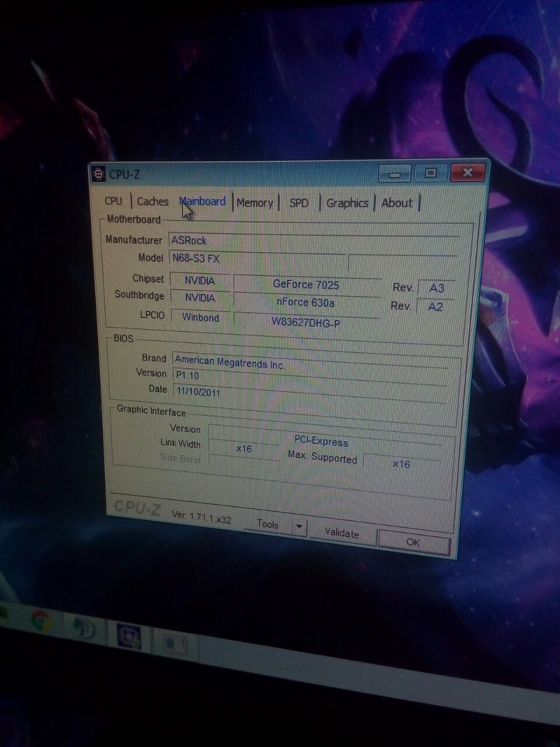Screen dimensions: 560x747
Task: Click the Tools button
Action: click(x=268, y=525)
